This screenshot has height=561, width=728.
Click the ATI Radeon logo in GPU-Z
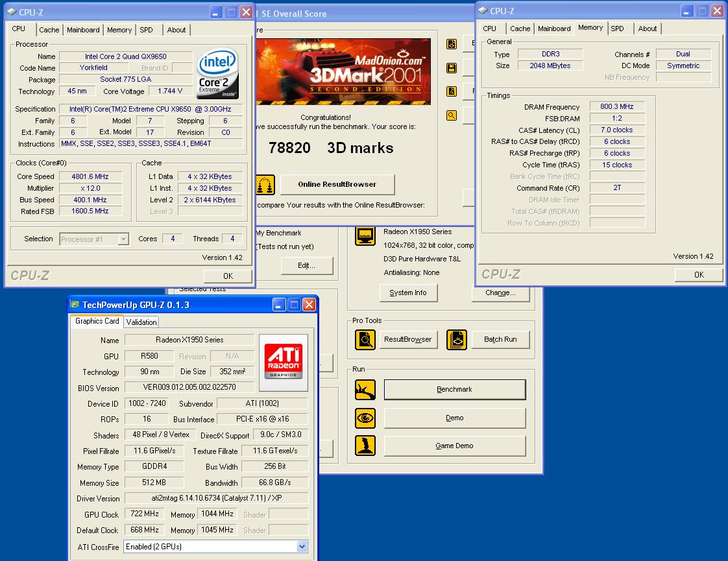click(283, 363)
